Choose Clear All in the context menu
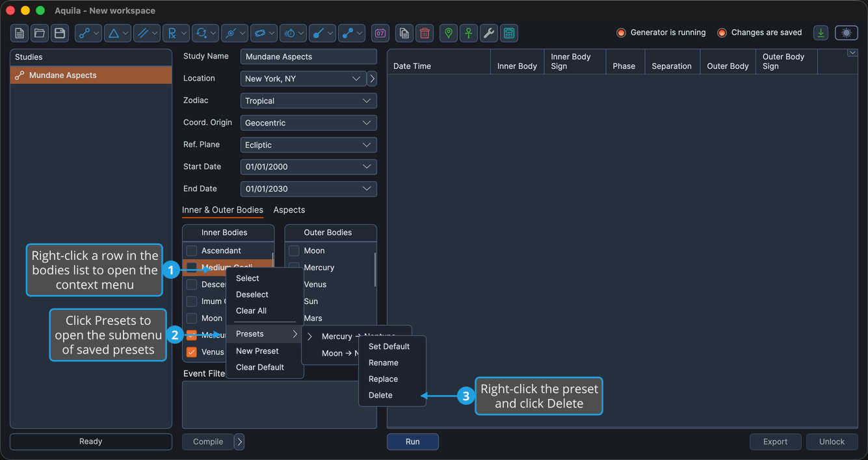Screen dimensions: 868x460 click(265, 311)
